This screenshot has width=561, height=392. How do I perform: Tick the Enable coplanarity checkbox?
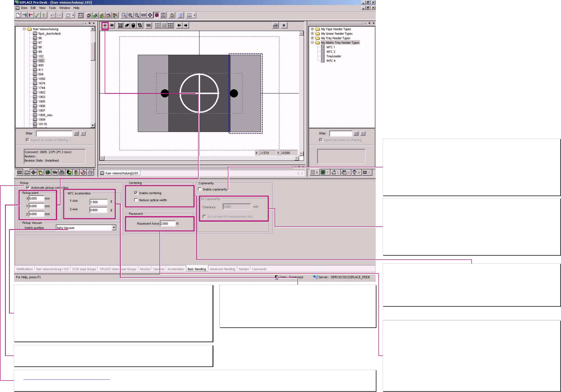[x=200, y=189]
